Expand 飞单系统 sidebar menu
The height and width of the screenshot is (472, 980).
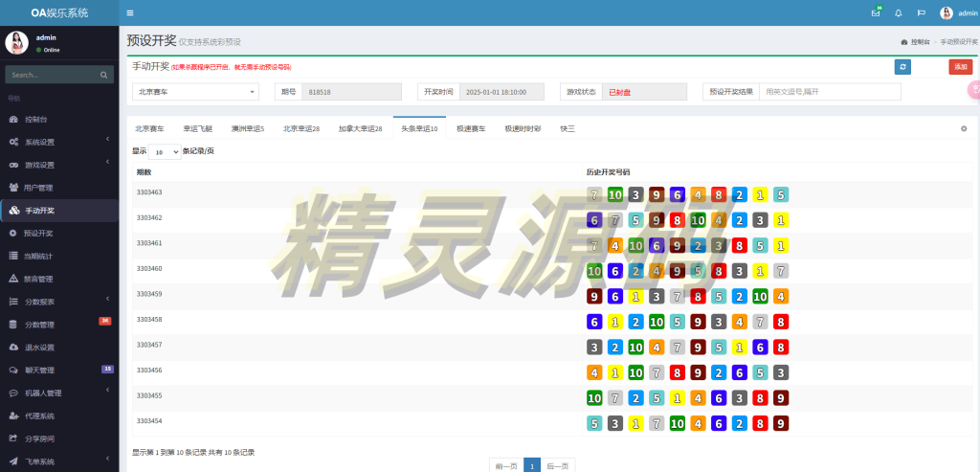coord(59,461)
